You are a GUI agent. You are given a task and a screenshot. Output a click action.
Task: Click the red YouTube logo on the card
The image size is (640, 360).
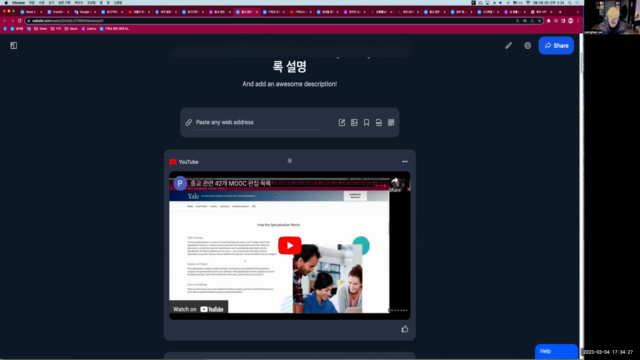173,162
